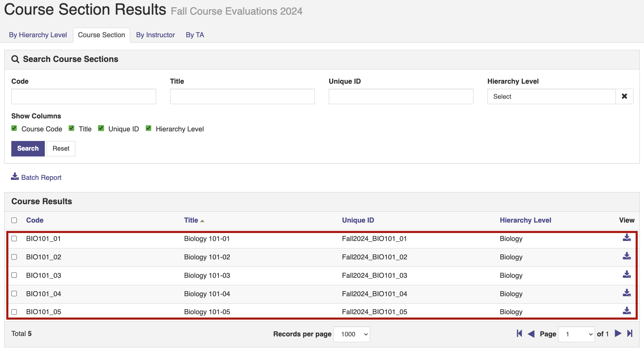
Task: Switch to By TA tab
Action: pos(195,35)
